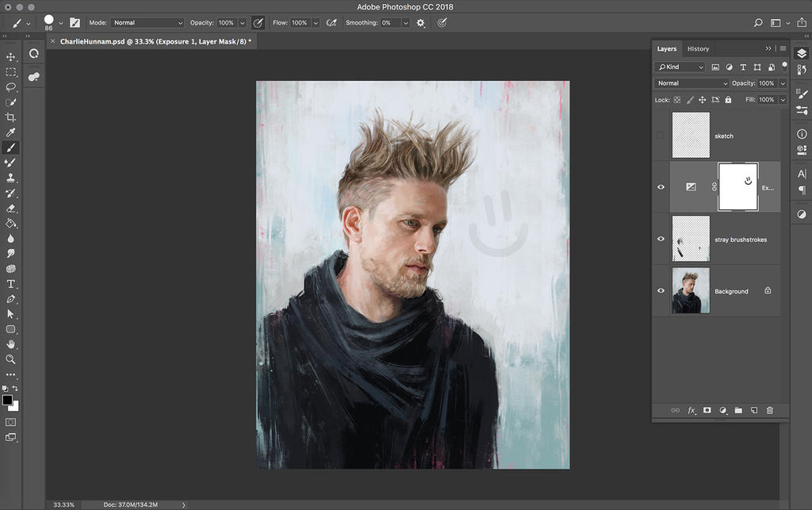Open the Kind layer filter dropdown
812x510 pixels.
680,67
